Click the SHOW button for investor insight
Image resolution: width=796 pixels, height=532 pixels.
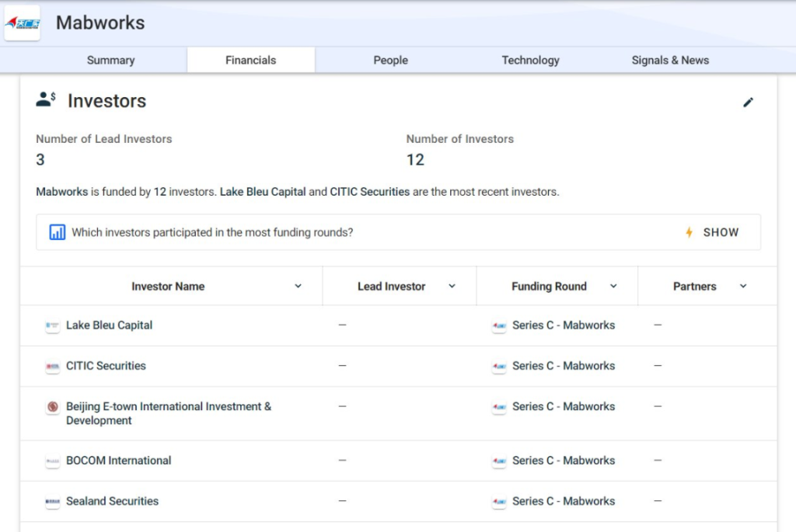click(712, 232)
